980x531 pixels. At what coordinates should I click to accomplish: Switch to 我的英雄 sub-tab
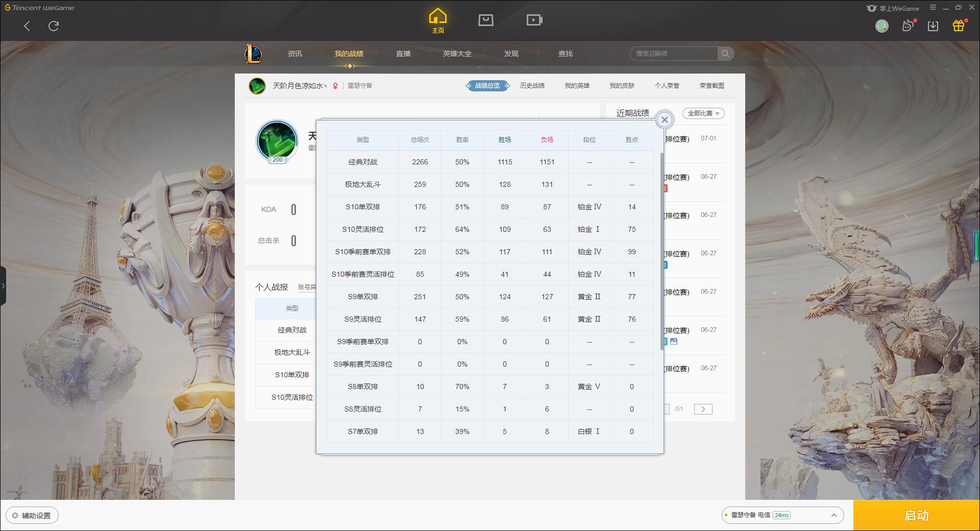coord(577,86)
